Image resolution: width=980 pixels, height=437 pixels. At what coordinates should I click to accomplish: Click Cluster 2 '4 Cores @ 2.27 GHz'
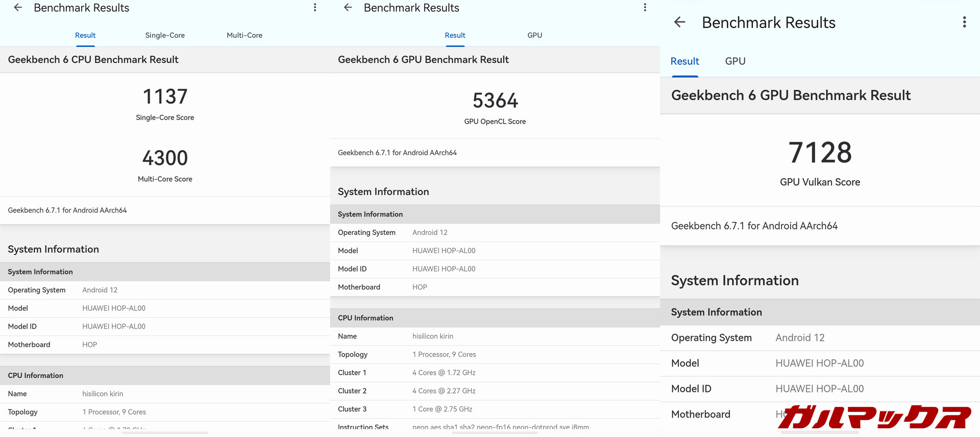click(x=444, y=391)
